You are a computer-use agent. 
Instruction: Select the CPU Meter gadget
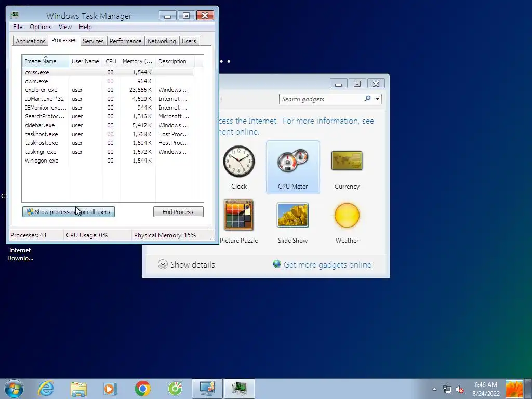(293, 167)
